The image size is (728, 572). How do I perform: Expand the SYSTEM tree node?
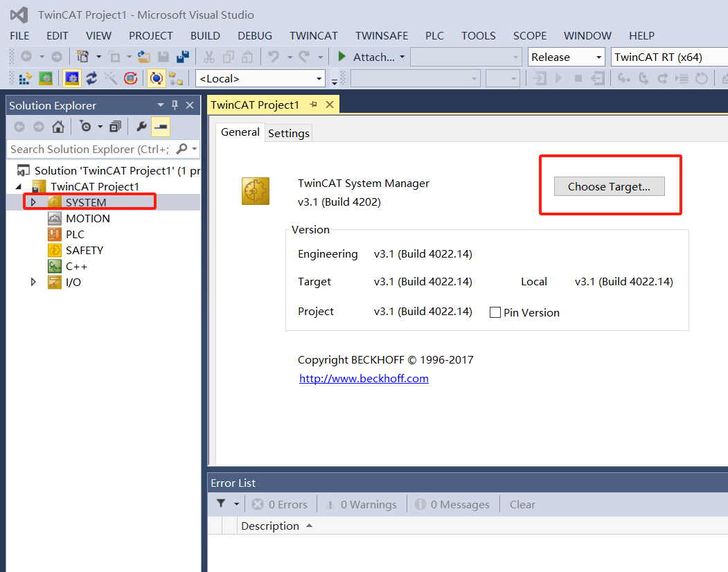pyautogui.click(x=33, y=202)
